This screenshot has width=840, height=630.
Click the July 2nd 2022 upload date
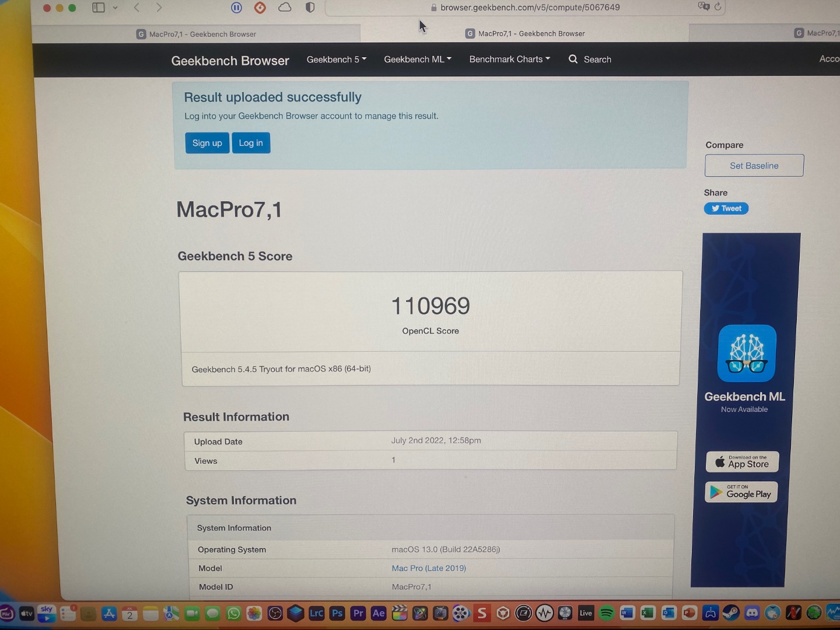pos(436,440)
